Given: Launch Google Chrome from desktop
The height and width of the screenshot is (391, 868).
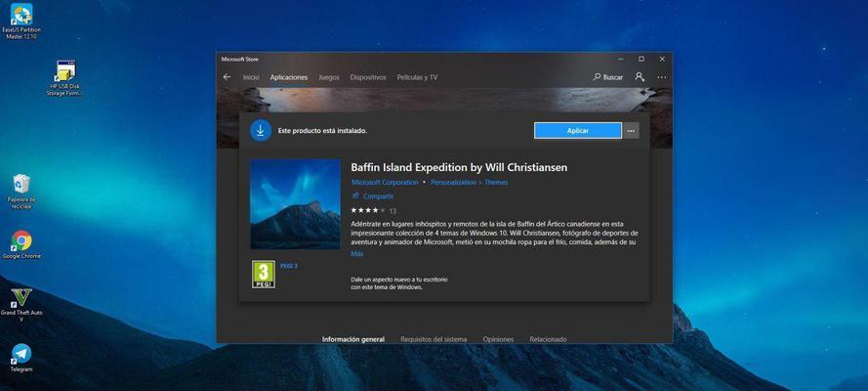Looking at the screenshot, I should click(21, 244).
